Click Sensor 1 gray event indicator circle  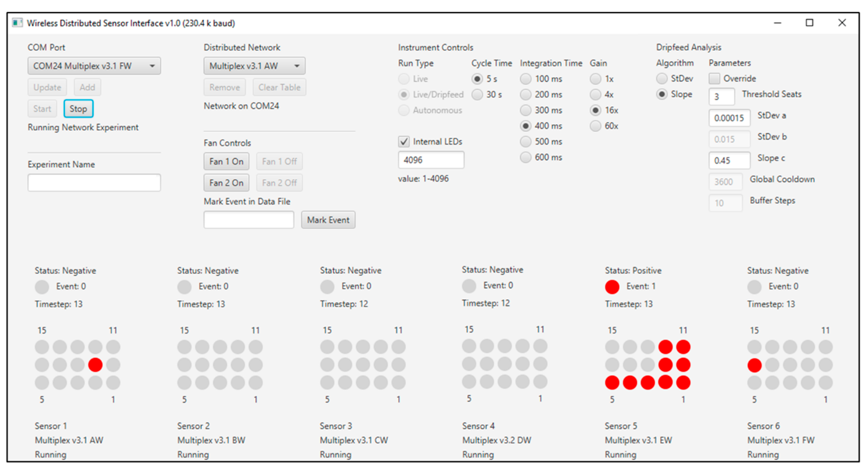42,287
